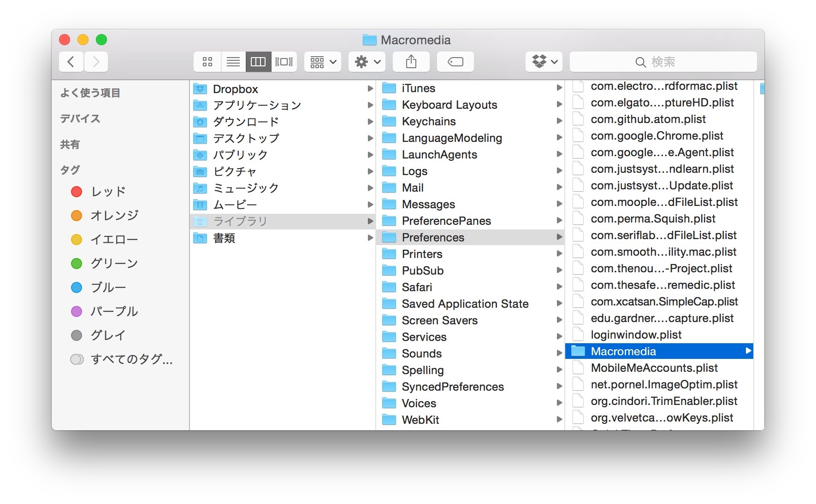The image size is (816, 504).
Task: Click the 共有 sidebar heading
Action: click(x=70, y=145)
